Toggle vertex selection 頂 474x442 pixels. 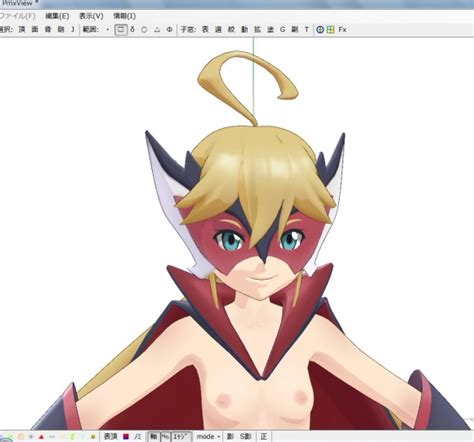22,30
